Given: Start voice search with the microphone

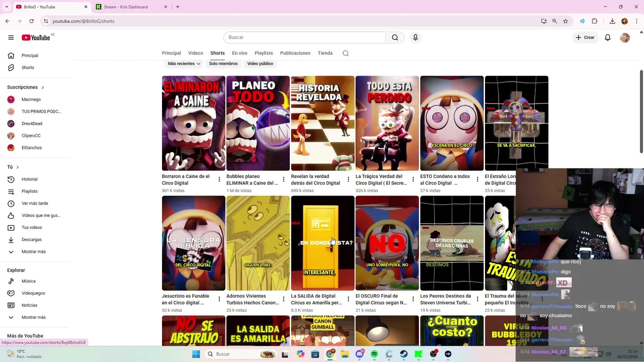Looking at the screenshot, I should [x=415, y=37].
